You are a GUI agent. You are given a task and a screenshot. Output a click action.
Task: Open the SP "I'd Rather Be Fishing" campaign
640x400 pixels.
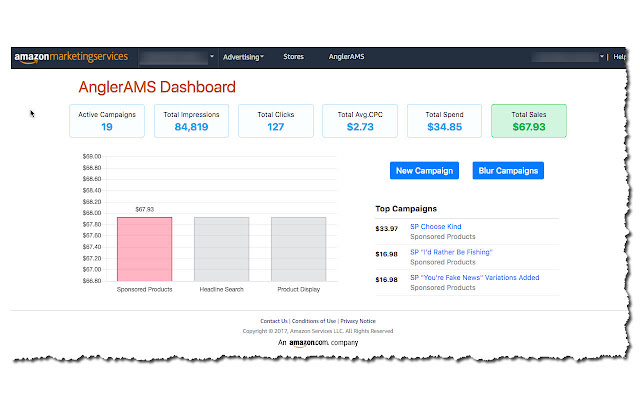point(451,252)
